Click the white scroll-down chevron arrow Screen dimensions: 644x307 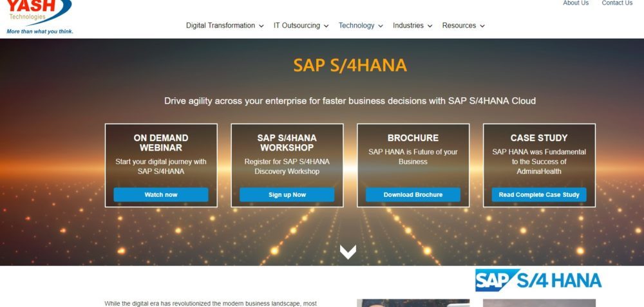pyautogui.click(x=348, y=252)
